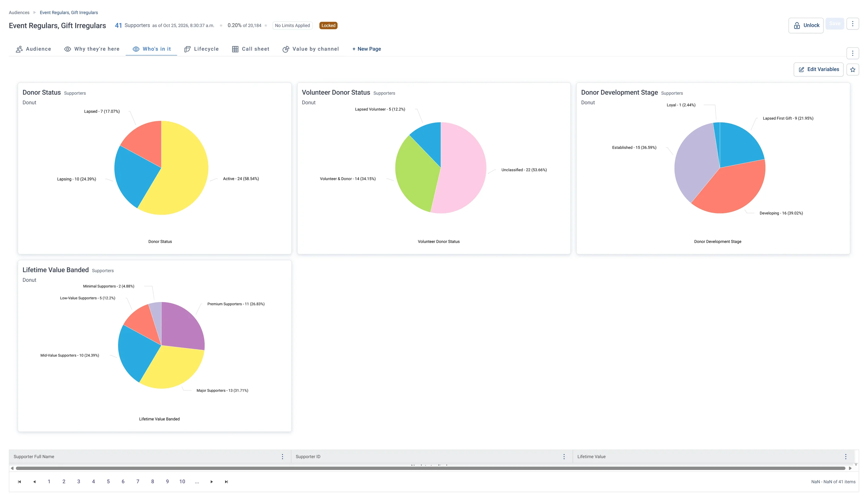The image size is (868, 501).
Task: Go to first page arrow
Action: 19,482
